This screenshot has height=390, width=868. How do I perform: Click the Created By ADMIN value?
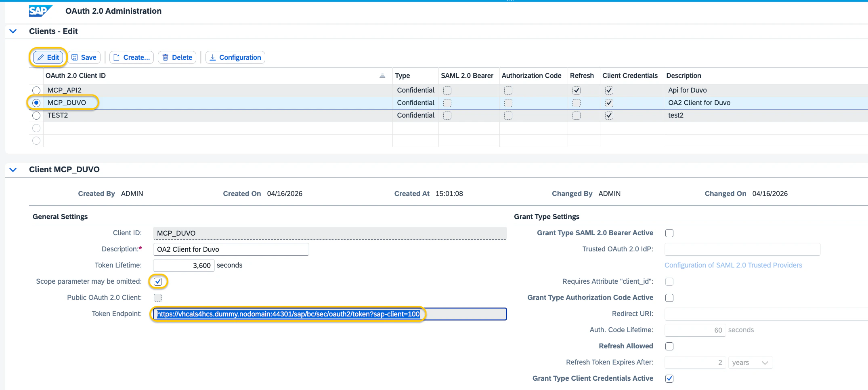pos(132,194)
